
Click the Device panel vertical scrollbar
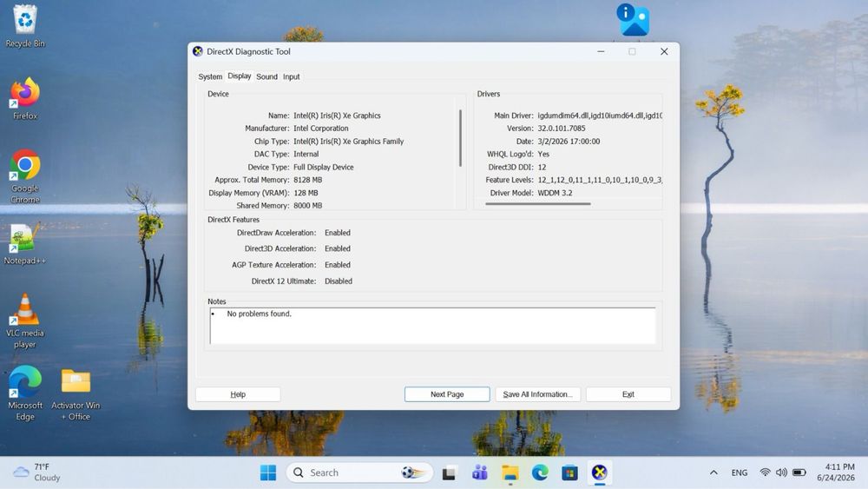click(460, 138)
